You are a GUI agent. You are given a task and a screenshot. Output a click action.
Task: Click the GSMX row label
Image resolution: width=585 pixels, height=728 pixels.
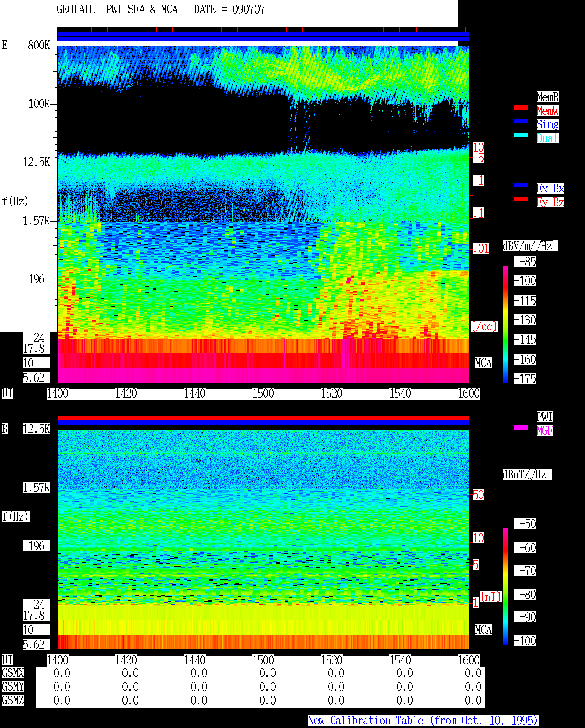click(x=13, y=673)
